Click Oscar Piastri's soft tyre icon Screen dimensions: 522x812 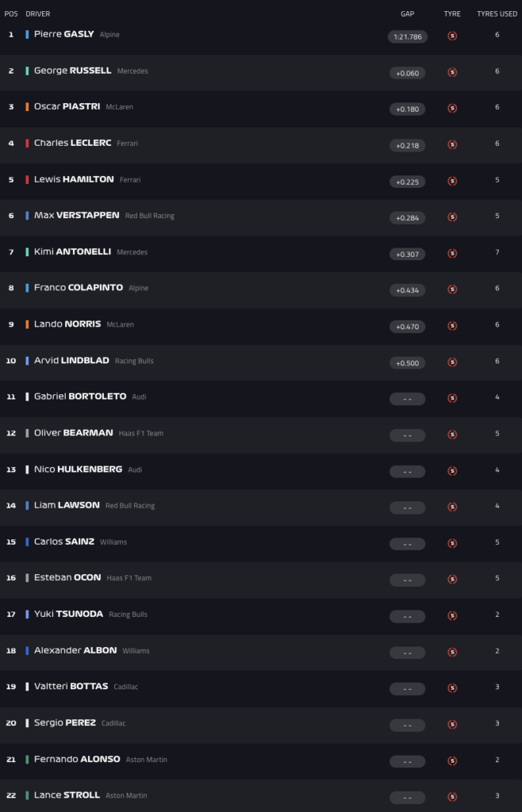pos(452,109)
